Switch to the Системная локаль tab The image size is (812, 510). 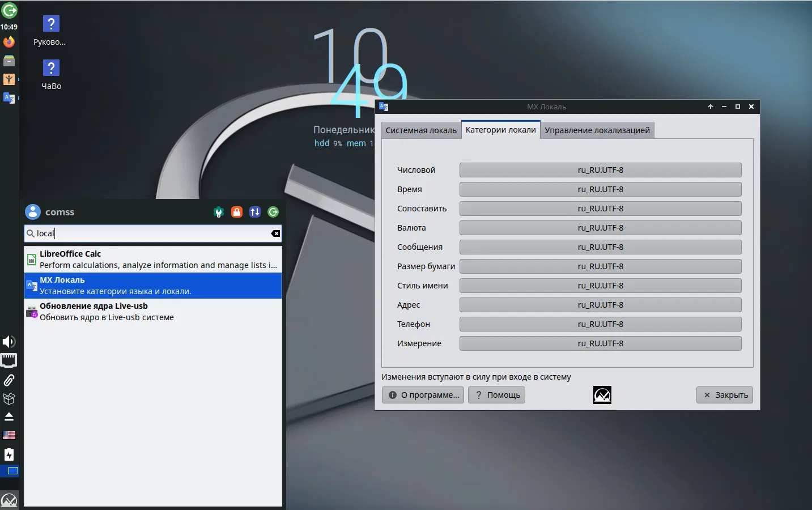click(421, 130)
